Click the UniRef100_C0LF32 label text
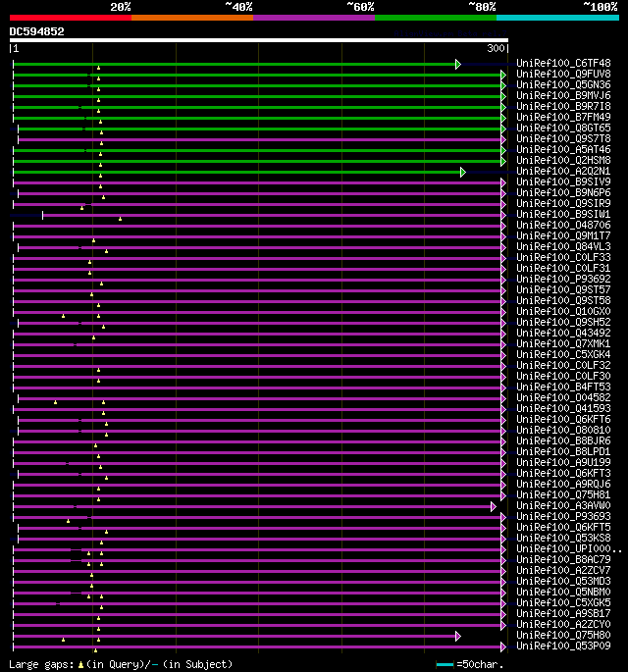628x672 pixels. pos(563,365)
